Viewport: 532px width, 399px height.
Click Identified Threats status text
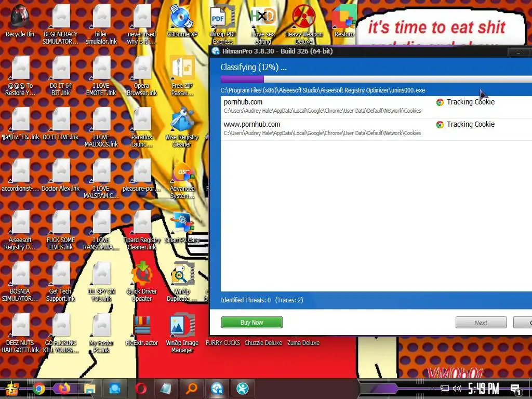[246, 300]
